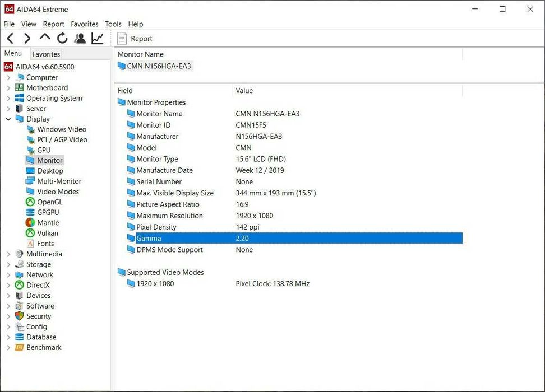Viewport: 545px width, 392px height.
Task: Expand the DirectX tree node
Action: pos(8,286)
